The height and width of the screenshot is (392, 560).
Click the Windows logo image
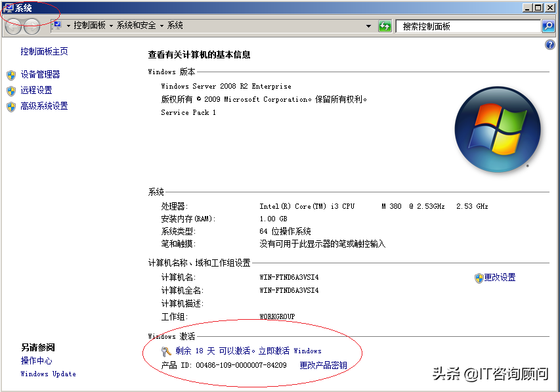(x=497, y=129)
